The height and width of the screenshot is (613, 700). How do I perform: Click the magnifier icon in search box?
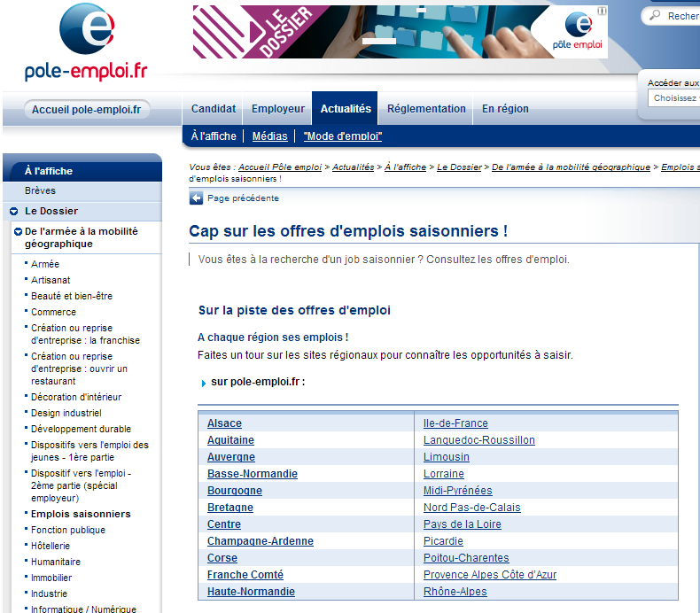(655, 16)
